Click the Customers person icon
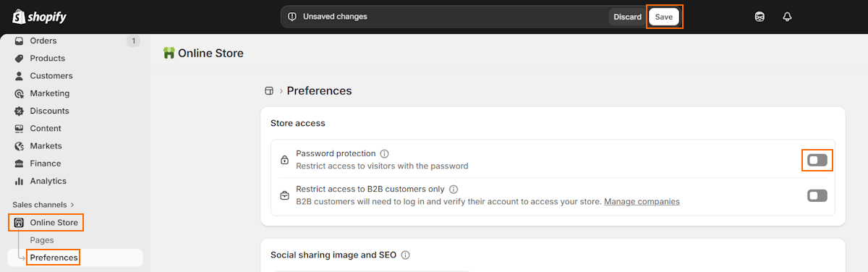 19,76
